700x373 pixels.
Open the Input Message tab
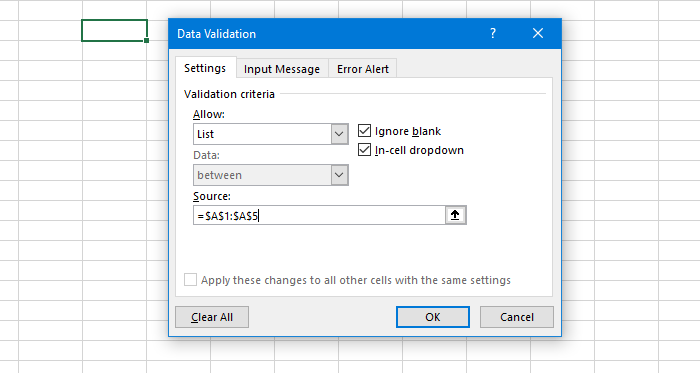coord(282,69)
